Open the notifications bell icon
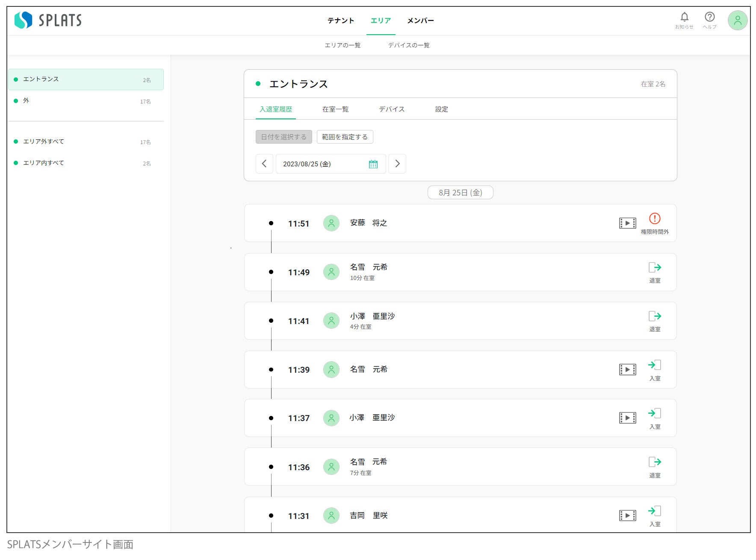The width and height of the screenshot is (756, 560). (684, 18)
